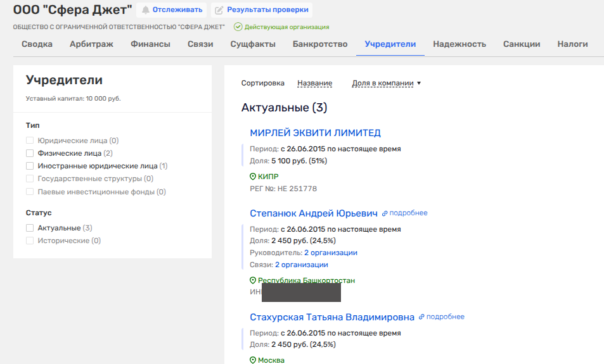Viewport: 604px width, 364px height.
Task: Tick the Юридические лица checkbox
Action: (x=30, y=141)
